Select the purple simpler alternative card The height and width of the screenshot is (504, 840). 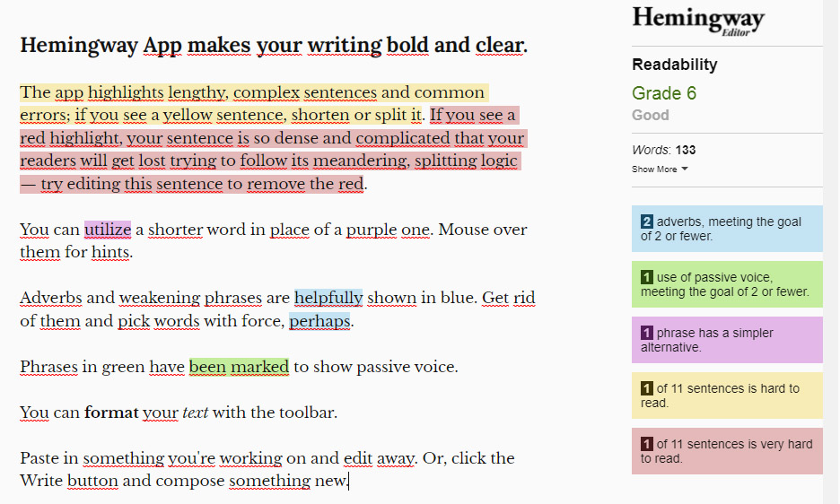point(727,340)
